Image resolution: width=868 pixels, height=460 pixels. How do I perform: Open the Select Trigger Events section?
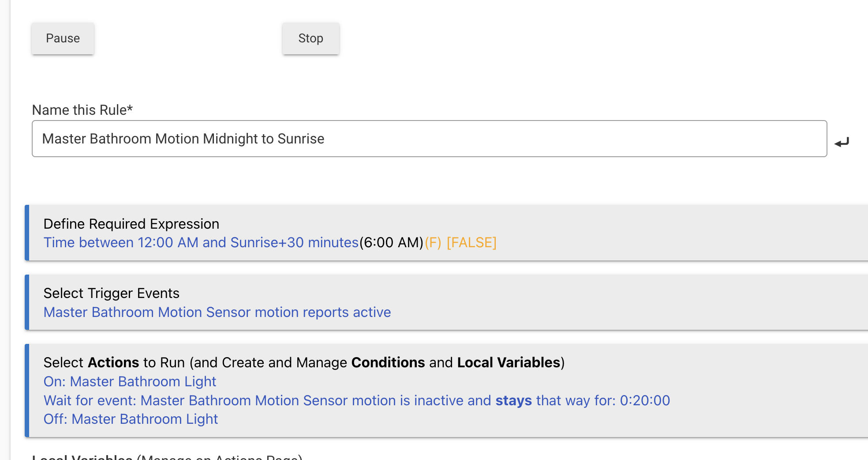[x=111, y=293]
